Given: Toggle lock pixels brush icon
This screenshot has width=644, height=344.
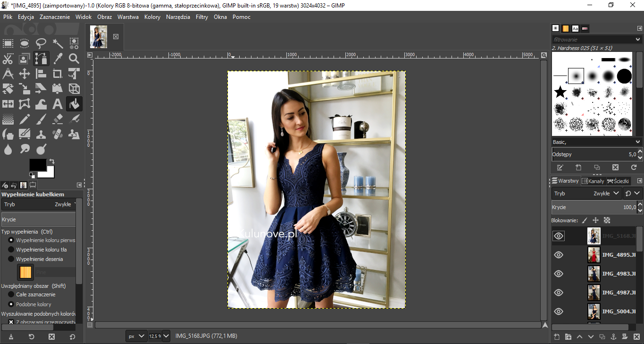Looking at the screenshot, I should click(x=585, y=220).
